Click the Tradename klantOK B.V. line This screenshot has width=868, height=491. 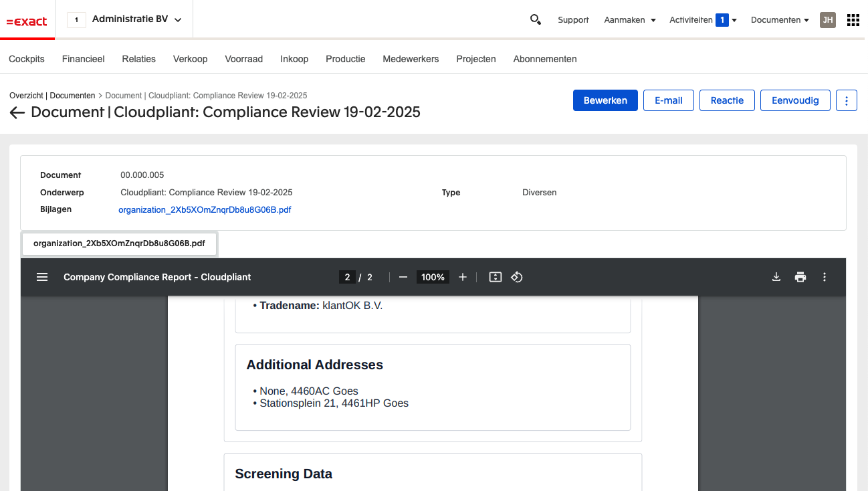pos(321,306)
